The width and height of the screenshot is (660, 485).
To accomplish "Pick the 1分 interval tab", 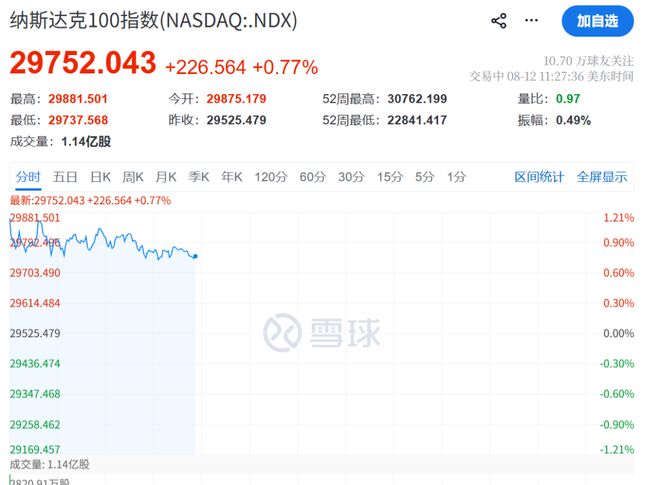I will pyautogui.click(x=457, y=177).
